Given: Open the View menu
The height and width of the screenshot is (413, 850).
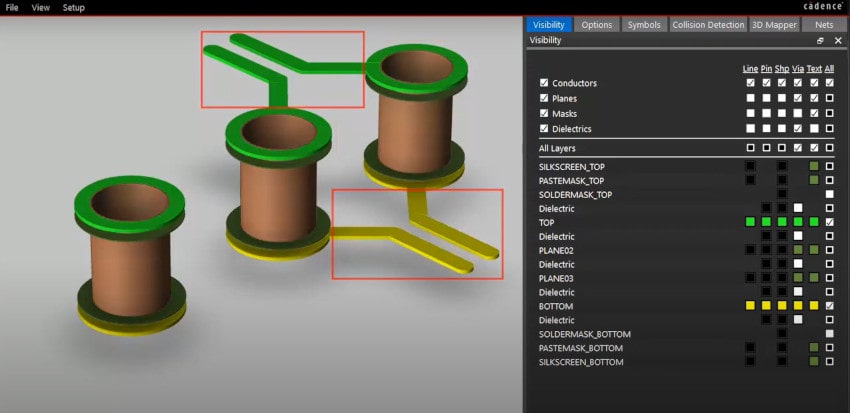Looking at the screenshot, I should 41,7.
